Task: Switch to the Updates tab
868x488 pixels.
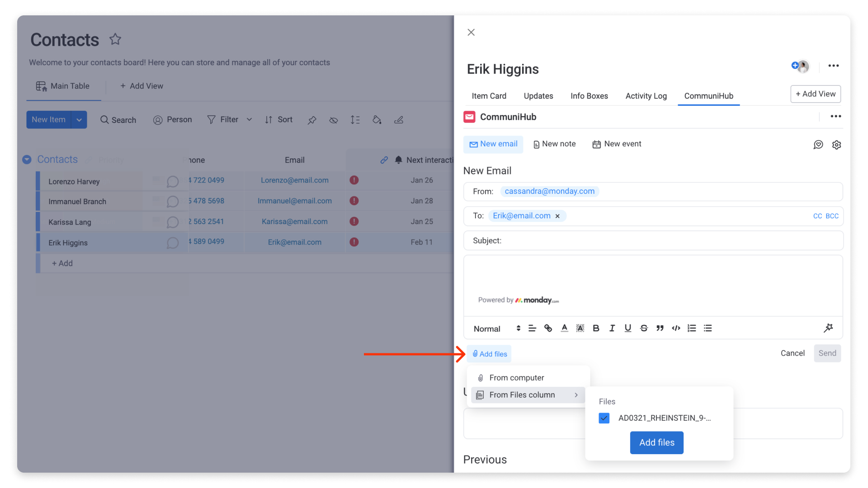Action: [538, 96]
